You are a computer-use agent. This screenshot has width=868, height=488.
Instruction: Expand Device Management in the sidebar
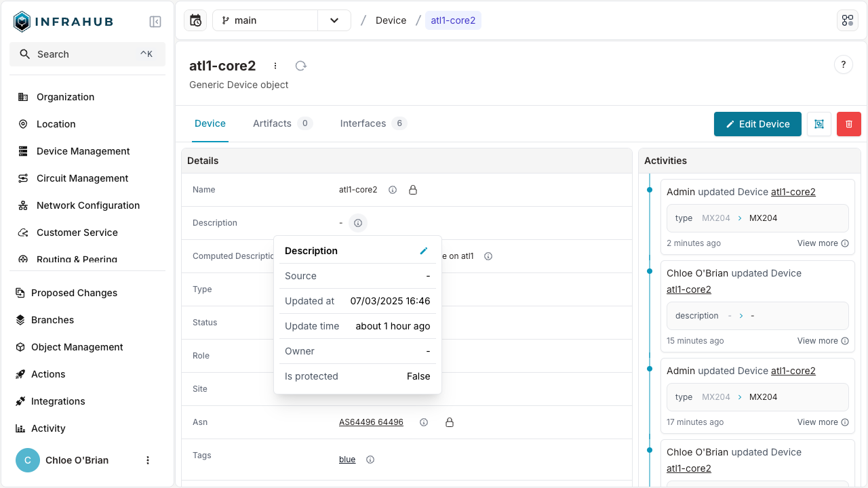tap(83, 151)
